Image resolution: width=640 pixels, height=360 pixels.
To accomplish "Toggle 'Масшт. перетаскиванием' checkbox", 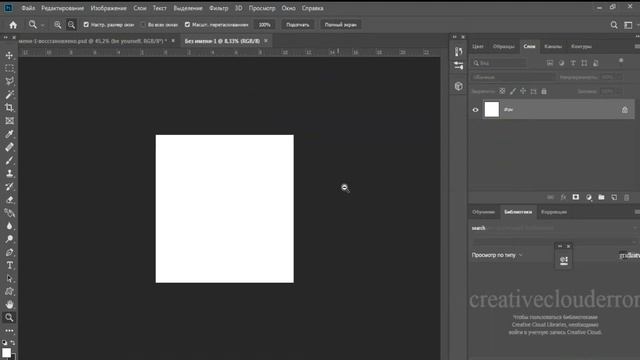I will pos(187,25).
